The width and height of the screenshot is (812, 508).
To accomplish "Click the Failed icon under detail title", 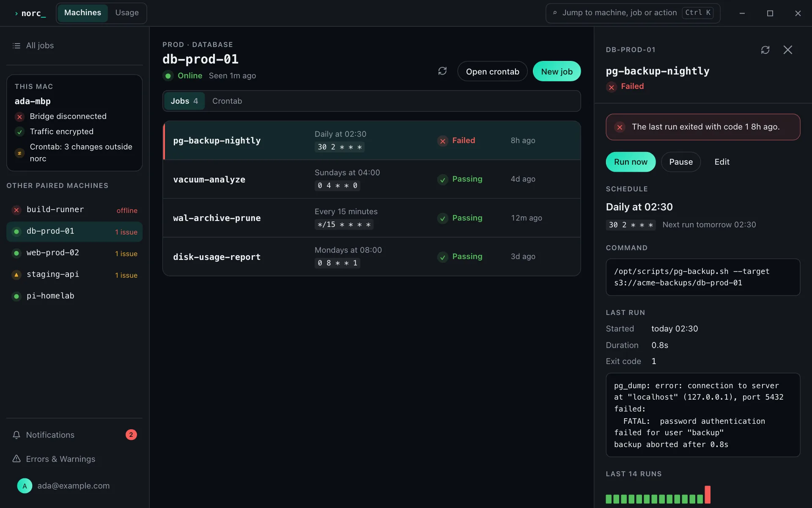I will [611, 87].
